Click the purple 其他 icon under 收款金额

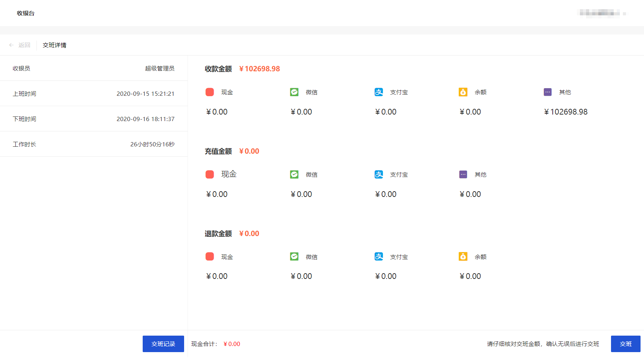tap(547, 92)
